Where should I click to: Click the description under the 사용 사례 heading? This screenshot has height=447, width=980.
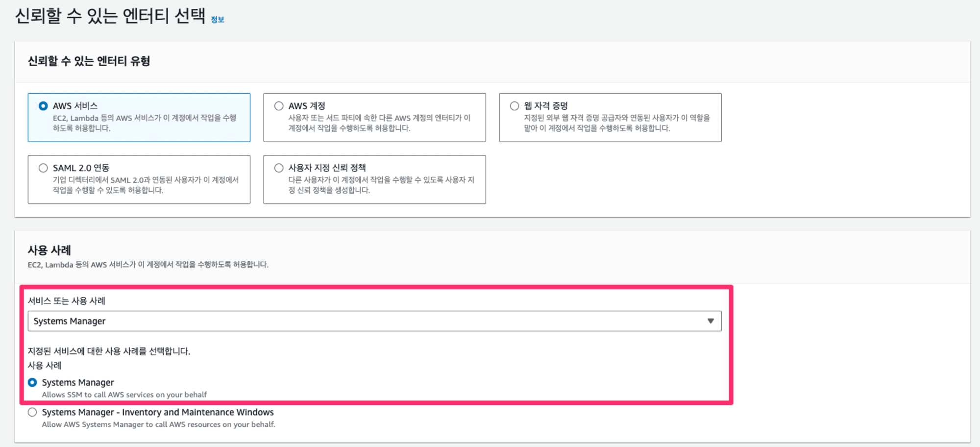click(148, 265)
